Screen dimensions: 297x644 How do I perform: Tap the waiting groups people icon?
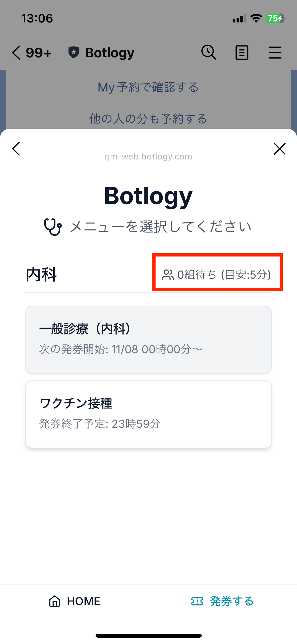click(x=168, y=275)
